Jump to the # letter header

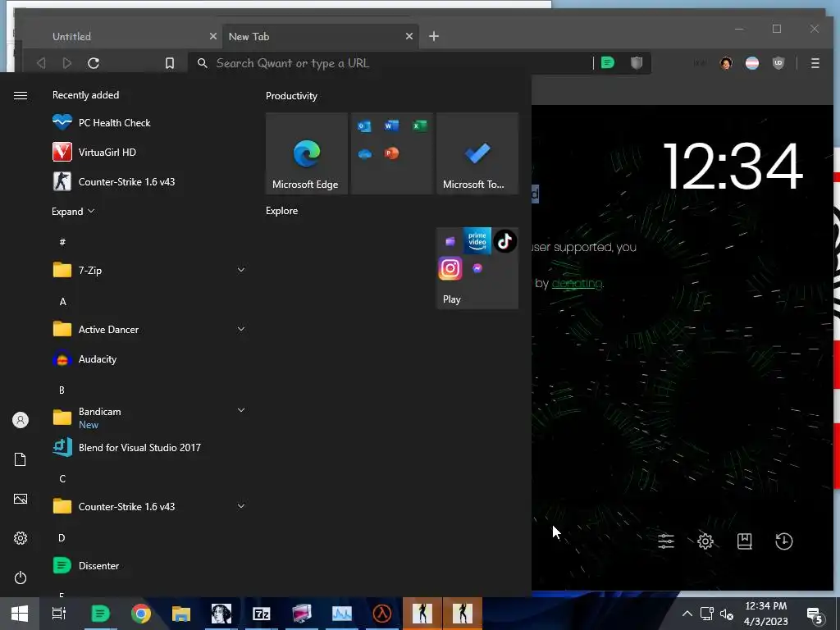tap(62, 242)
